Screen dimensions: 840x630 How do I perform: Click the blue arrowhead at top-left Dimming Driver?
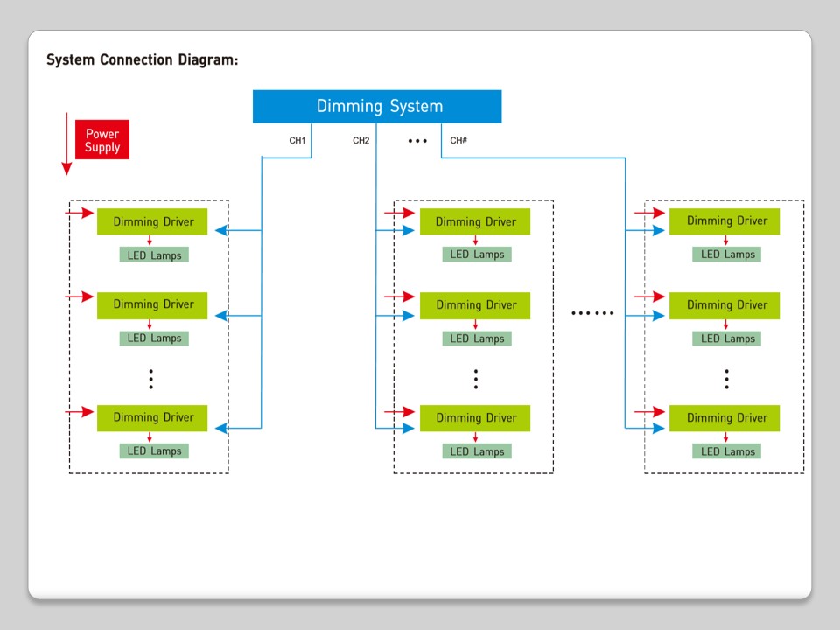(221, 231)
